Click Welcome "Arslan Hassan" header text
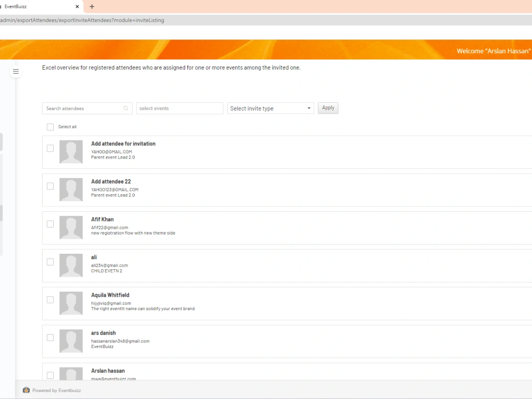This screenshot has width=532, height=399. pyautogui.click(x=493, y=51)
